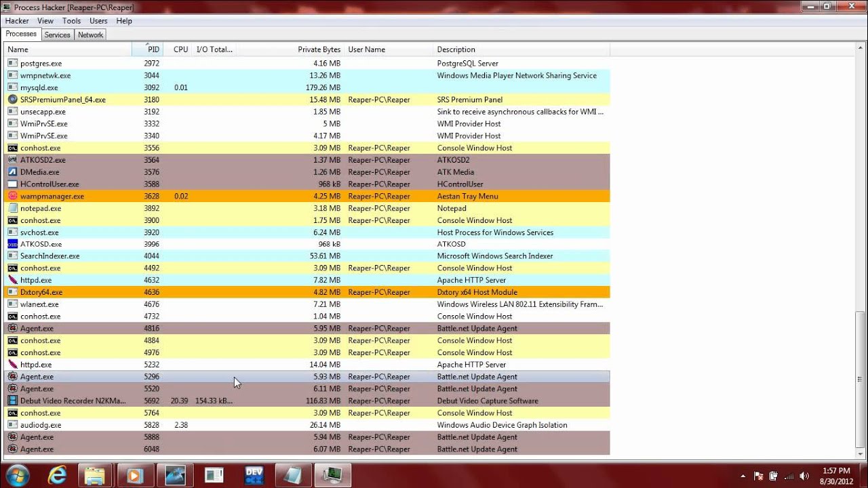Select the Processes tab
Image resolution: width=868 pixels, height=488 pixels.
pyautogui.click(x=21, y=34)
